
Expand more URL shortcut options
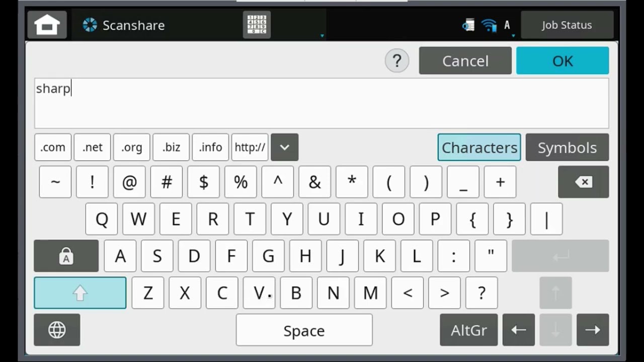click(284, 147)
